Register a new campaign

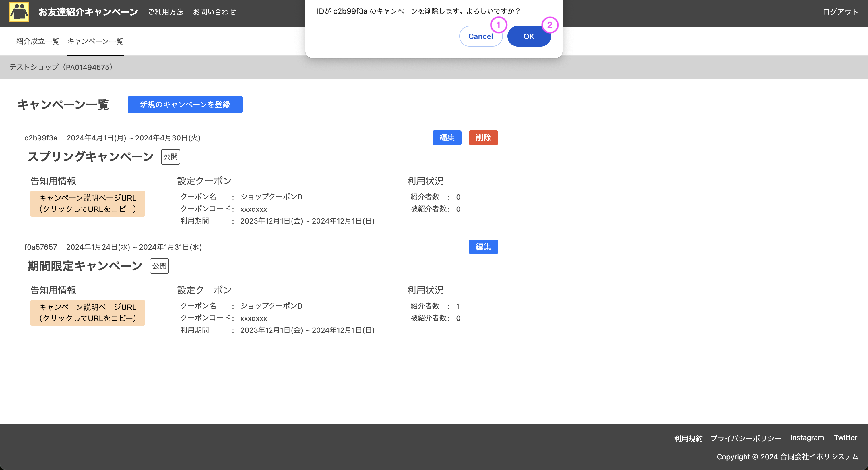coord(185,105)
